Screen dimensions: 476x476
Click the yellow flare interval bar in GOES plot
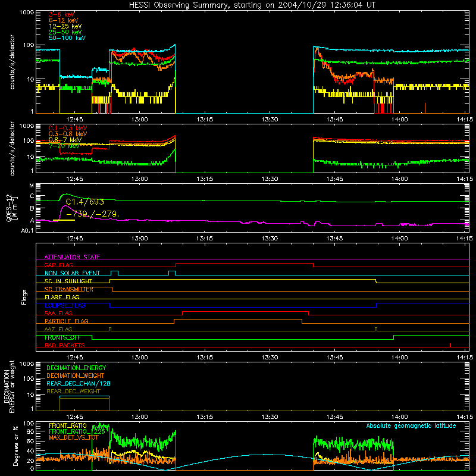click(64, 220)
